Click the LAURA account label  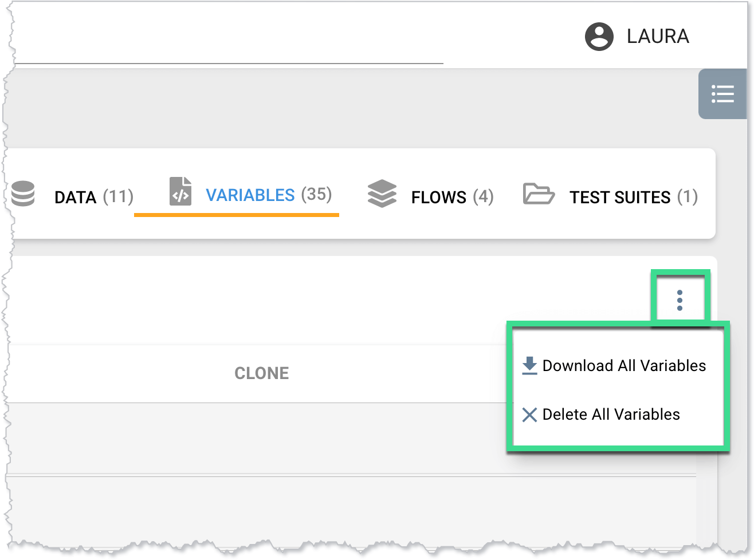point(658,36)
